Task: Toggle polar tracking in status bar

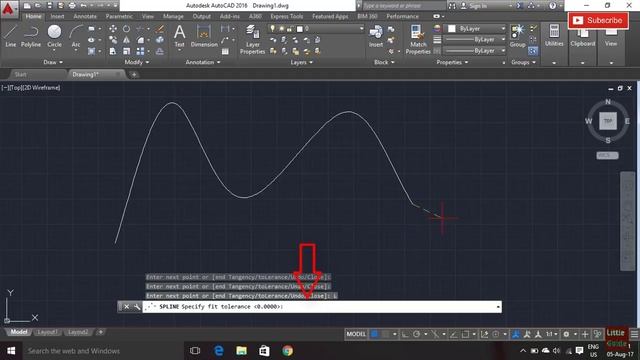Action: [416, 334]
